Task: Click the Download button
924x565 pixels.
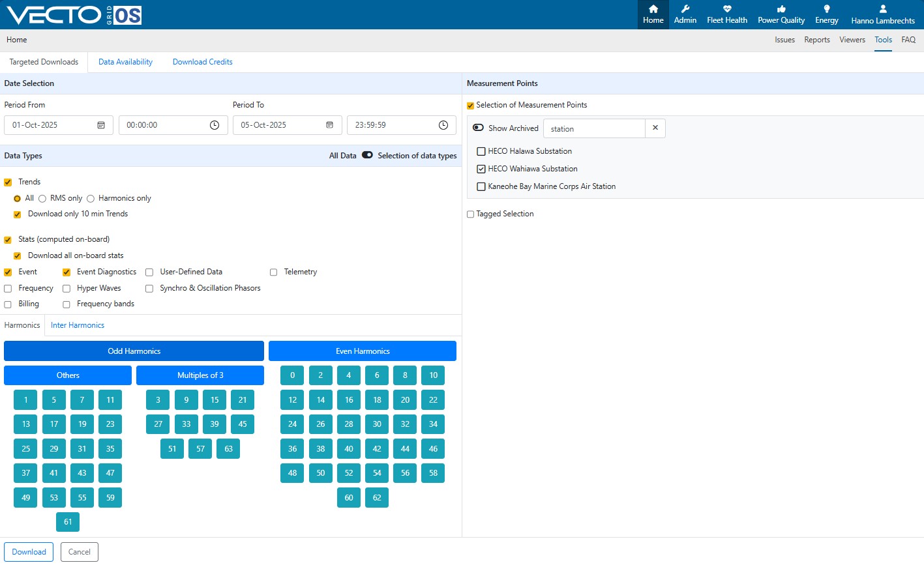Action: 29,552
